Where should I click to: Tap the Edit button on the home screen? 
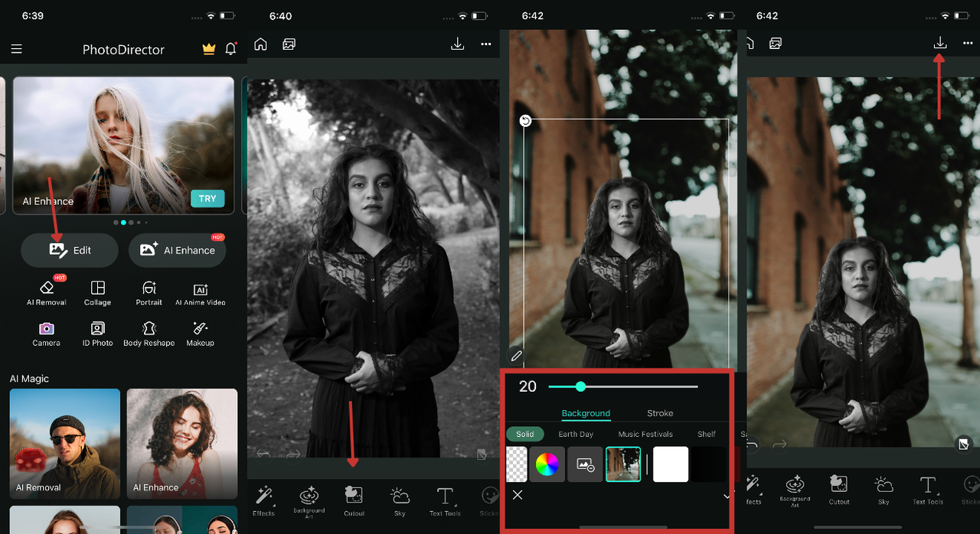(70, 250)
